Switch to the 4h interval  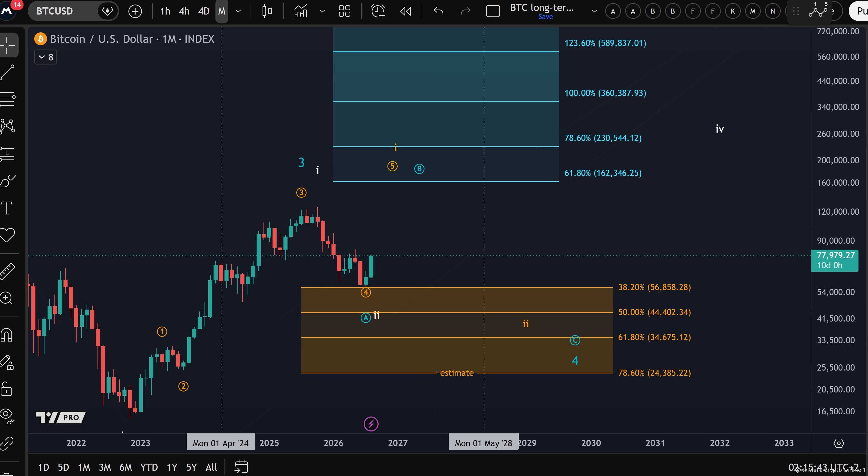[x=184, y=11]
